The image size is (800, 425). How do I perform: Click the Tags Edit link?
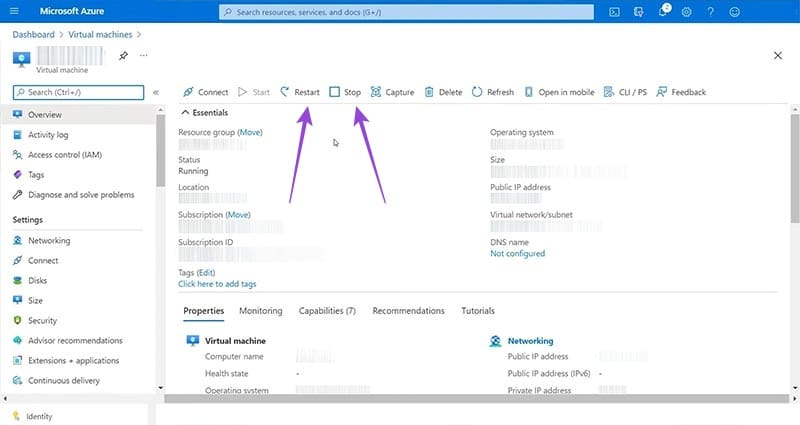click(206, 272)
